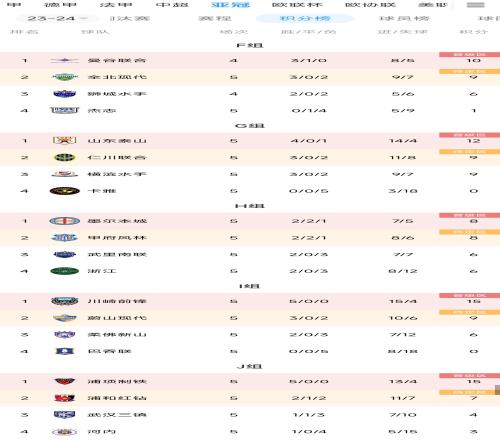
Task: Open the menu icon after 美职
Action: point(476,5)
